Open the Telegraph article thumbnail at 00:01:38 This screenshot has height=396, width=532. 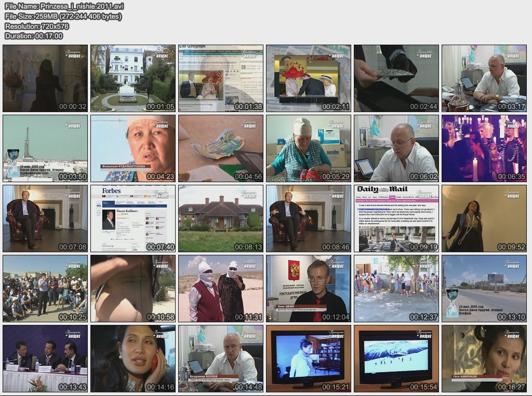click(221, 78)
